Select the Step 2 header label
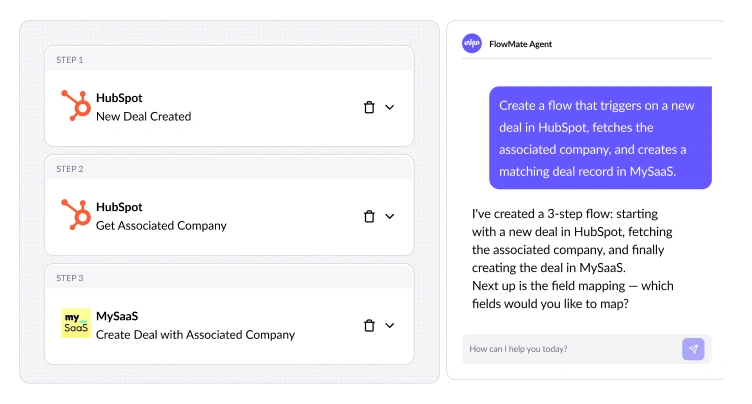The image size is (752, 404). (x=70, y=169)
